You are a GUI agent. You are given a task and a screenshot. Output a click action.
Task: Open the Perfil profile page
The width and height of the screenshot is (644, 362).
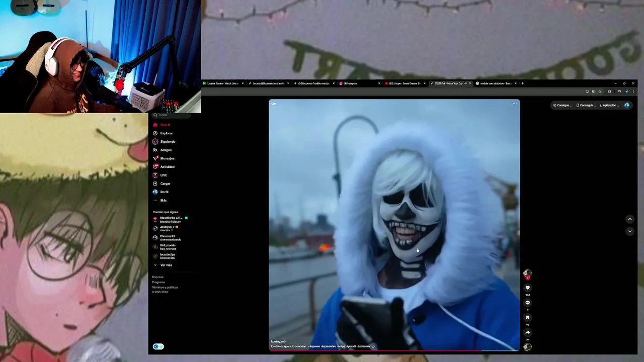point(161,192)
